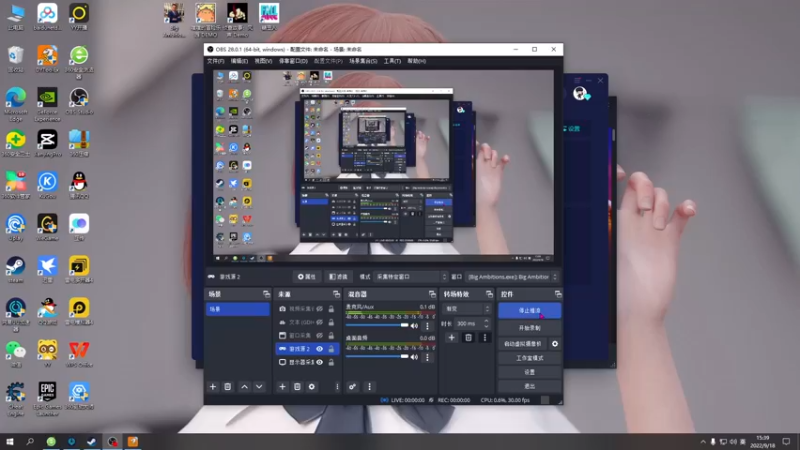The image size is (800, 450).
Task: Pop out the Scene Transitions dock
Action: (489, 294)
